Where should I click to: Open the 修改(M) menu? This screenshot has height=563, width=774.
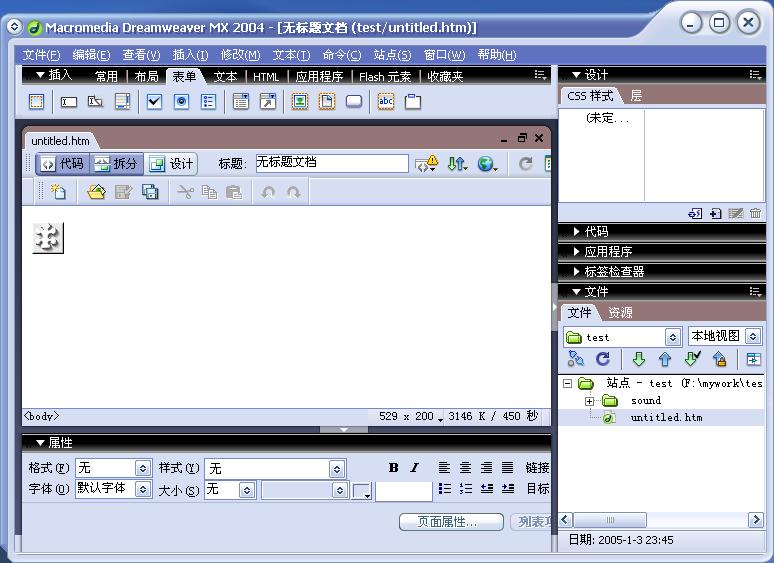(240, 55)
